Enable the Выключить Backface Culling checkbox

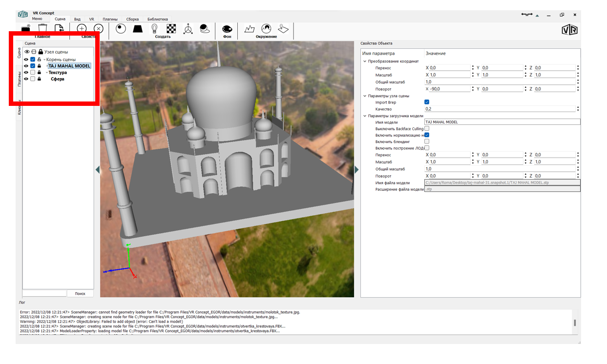(427, 129)
